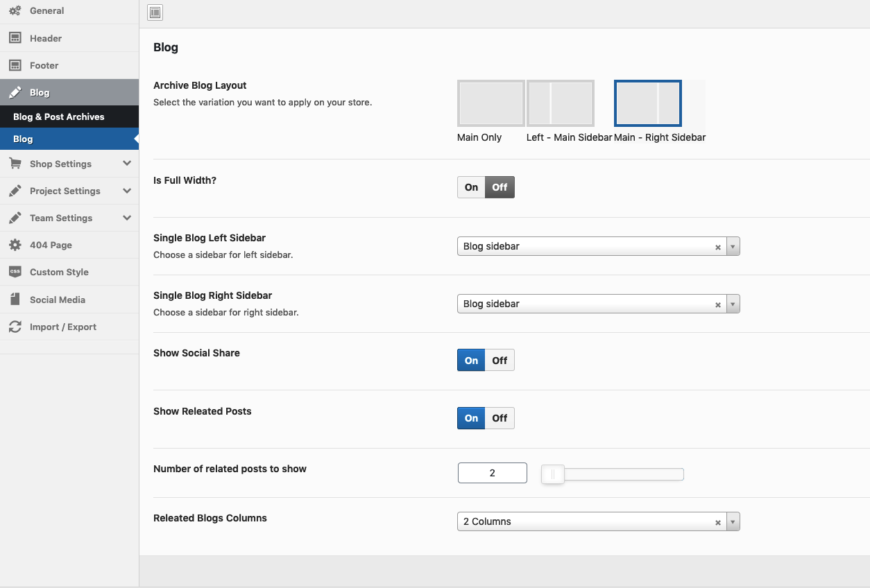870x588 pixels.
Task: Click the related posts slider handle
Action: click(x=553, y=474)
